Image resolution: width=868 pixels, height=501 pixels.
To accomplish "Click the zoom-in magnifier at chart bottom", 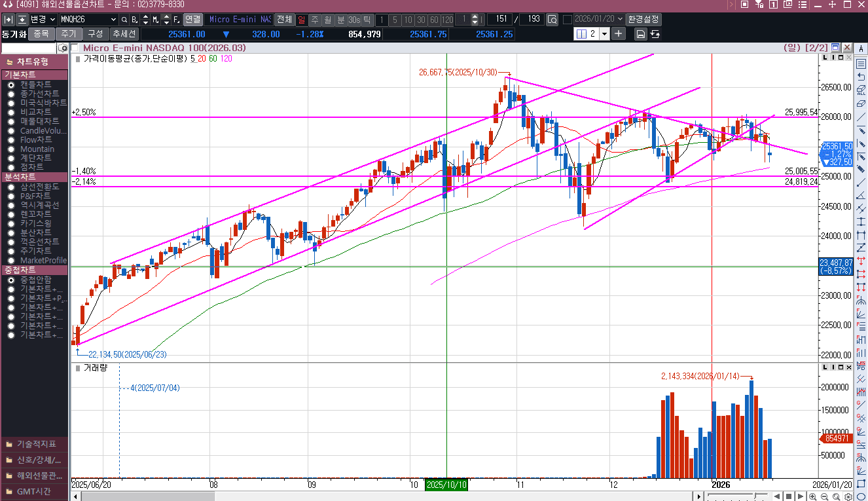I will click(x=813, y=496).
